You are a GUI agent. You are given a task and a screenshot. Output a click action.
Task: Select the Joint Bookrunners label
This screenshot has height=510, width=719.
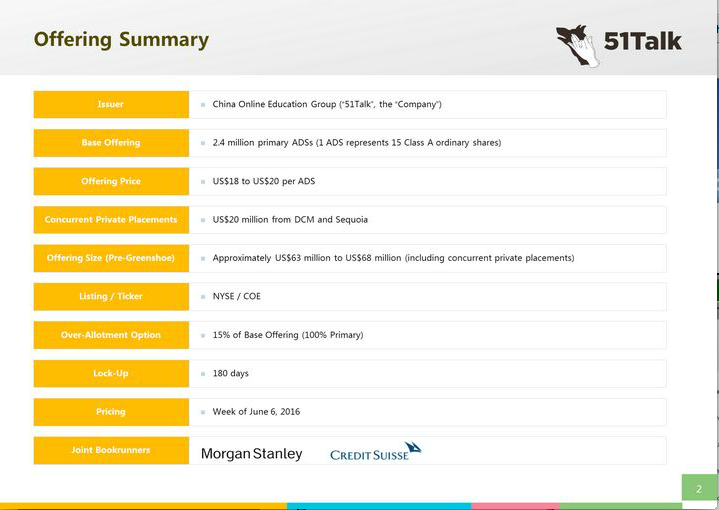point(111,450)
